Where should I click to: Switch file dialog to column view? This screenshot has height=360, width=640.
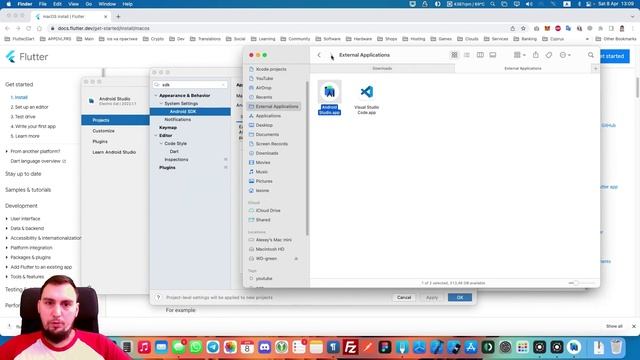pos(480,55)
